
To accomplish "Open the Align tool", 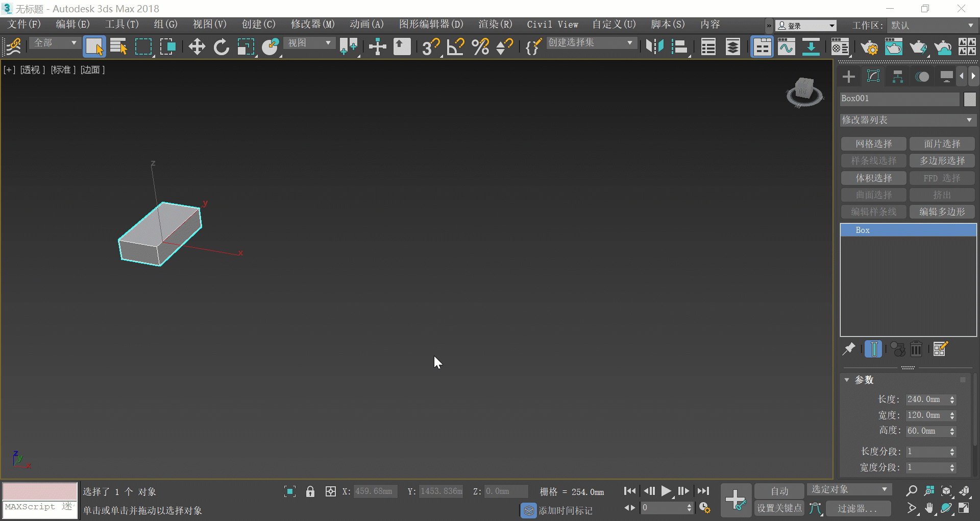I will [679, 47].
